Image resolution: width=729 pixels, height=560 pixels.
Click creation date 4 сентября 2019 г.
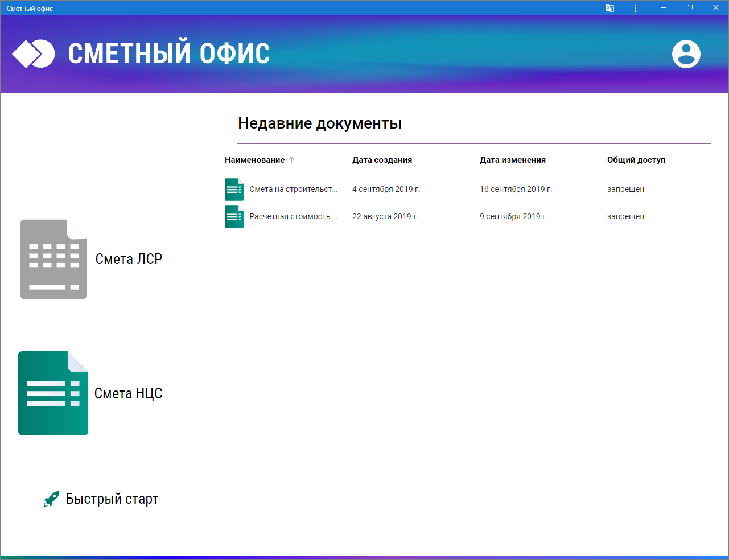[386, 190]
